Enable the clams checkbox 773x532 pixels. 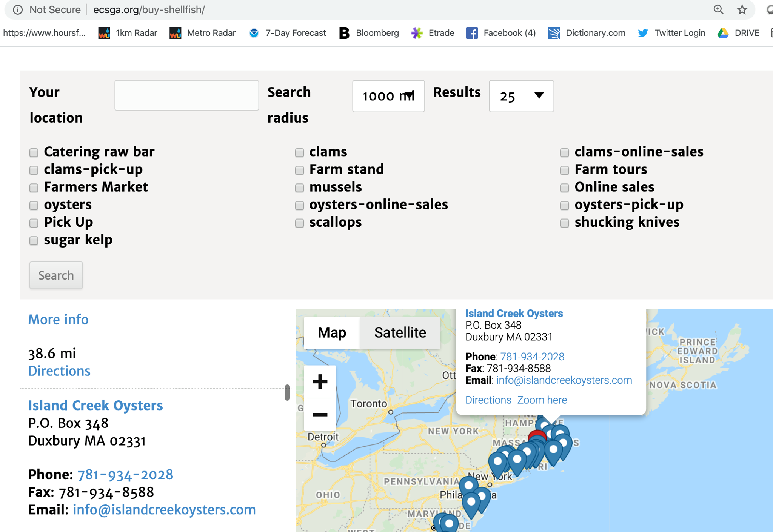299,152
